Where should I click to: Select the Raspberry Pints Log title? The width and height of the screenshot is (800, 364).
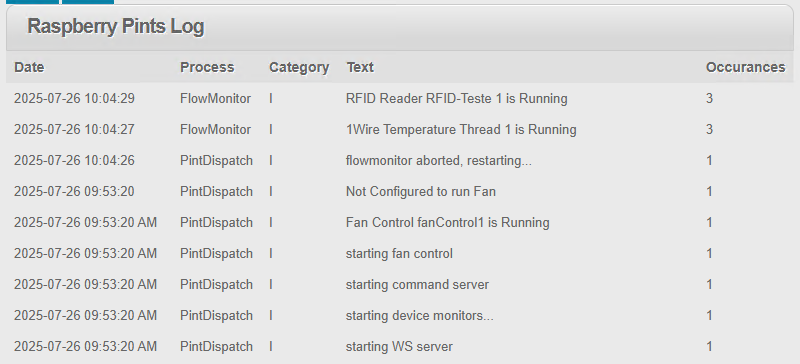tap(116, 27)
